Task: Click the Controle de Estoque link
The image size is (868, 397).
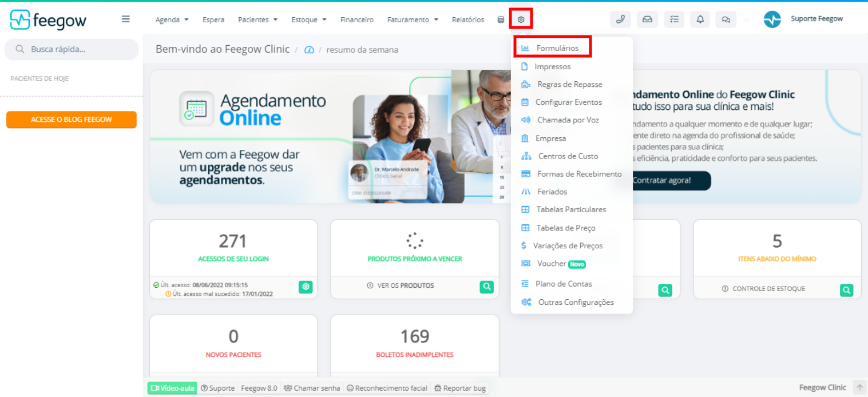Action: coord(763,289)
